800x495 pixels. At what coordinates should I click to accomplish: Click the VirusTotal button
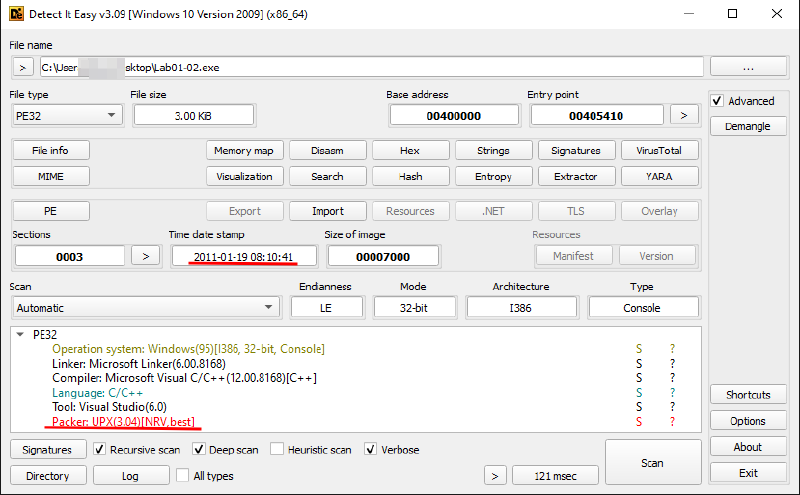pos(658,151)
